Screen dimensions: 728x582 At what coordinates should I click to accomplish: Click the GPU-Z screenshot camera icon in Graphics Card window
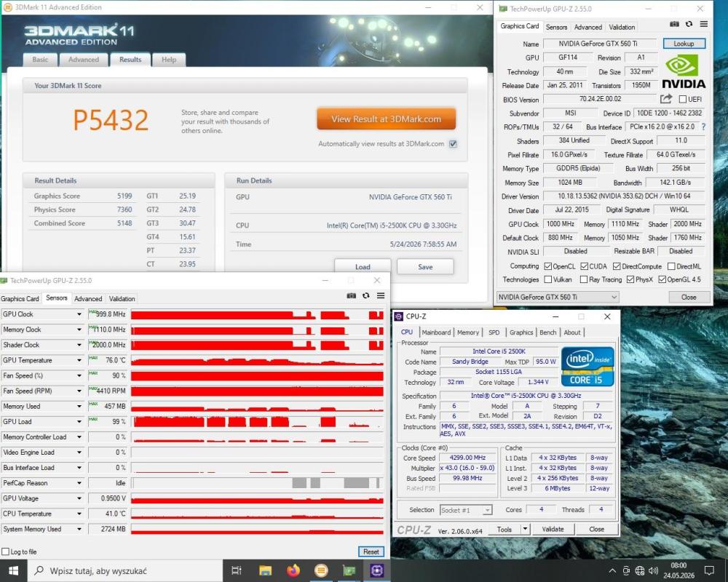674,24
